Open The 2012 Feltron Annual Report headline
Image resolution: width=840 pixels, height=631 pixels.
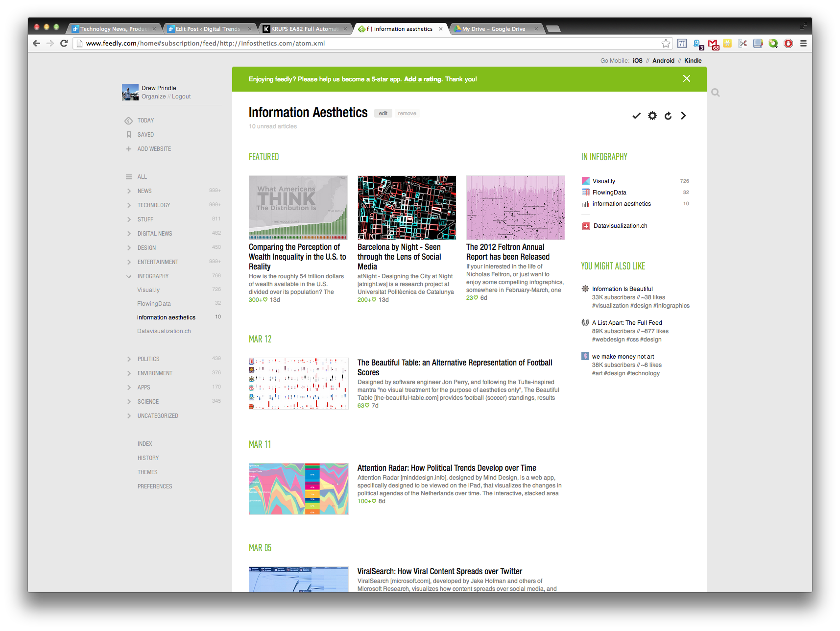tap(508, 252)
